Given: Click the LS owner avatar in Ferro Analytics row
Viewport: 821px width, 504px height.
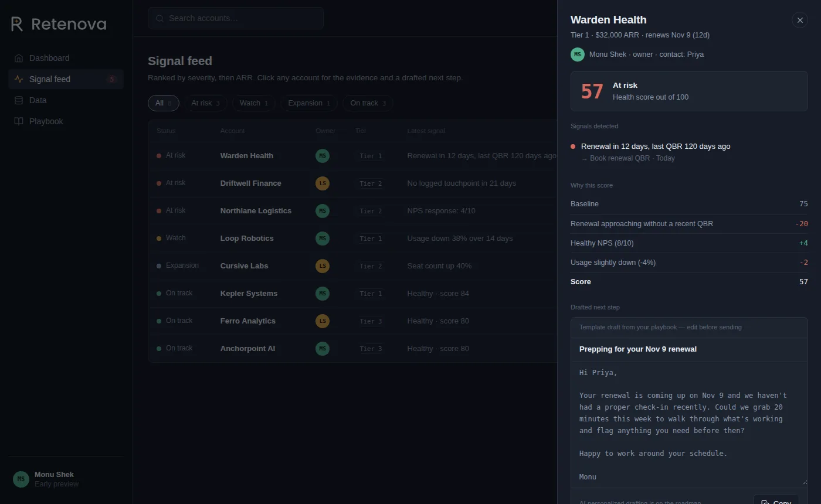Looking at the screenshot, I should tap(323, 321).
